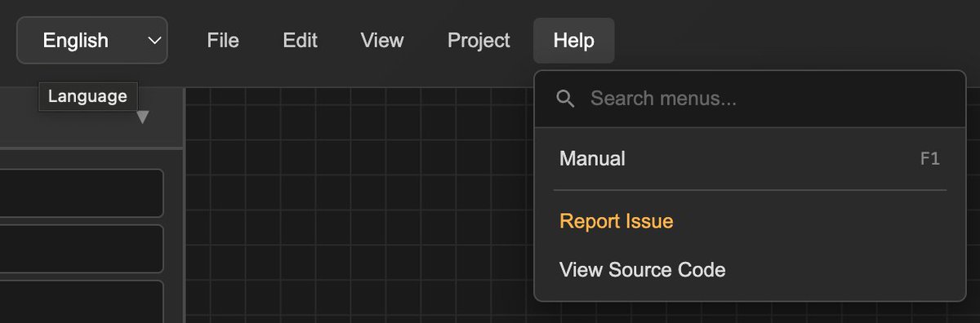Image resolution: width=980 pixels, height=323 pixels.
Task: Click the Search menus field
Action: (x=750, y=99)
